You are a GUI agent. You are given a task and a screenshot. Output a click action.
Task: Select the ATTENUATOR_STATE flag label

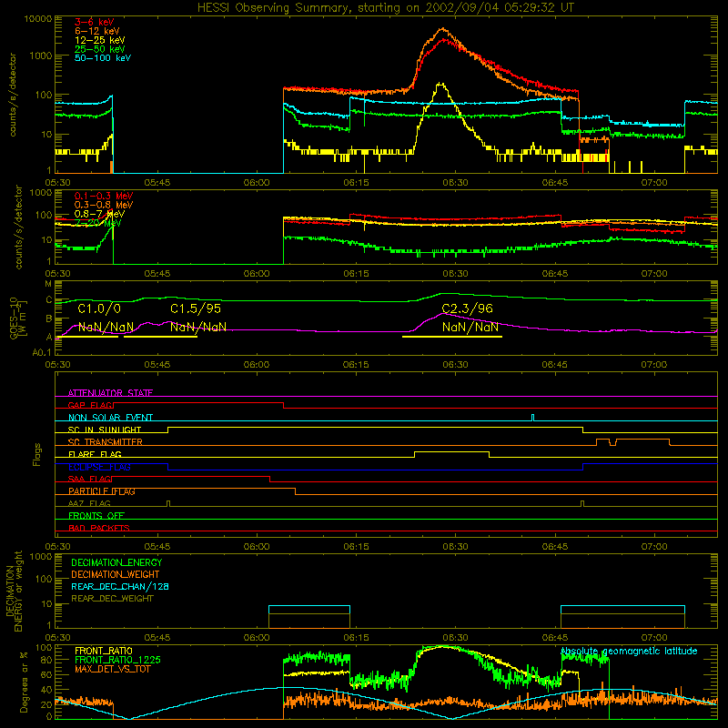point(110,393)
